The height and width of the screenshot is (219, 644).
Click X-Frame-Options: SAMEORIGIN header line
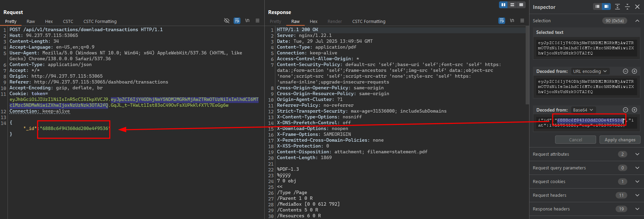coord(314,134)
